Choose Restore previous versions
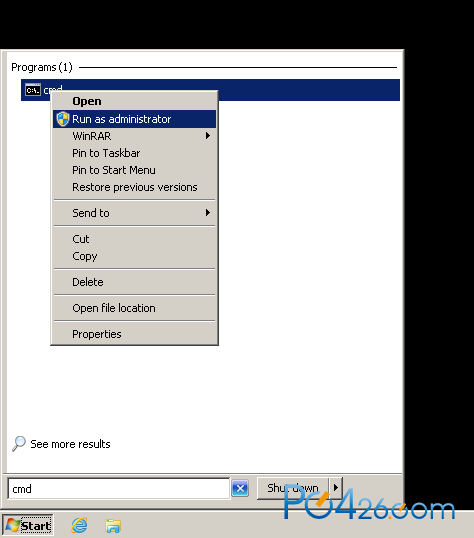 [x=135, y=187]
